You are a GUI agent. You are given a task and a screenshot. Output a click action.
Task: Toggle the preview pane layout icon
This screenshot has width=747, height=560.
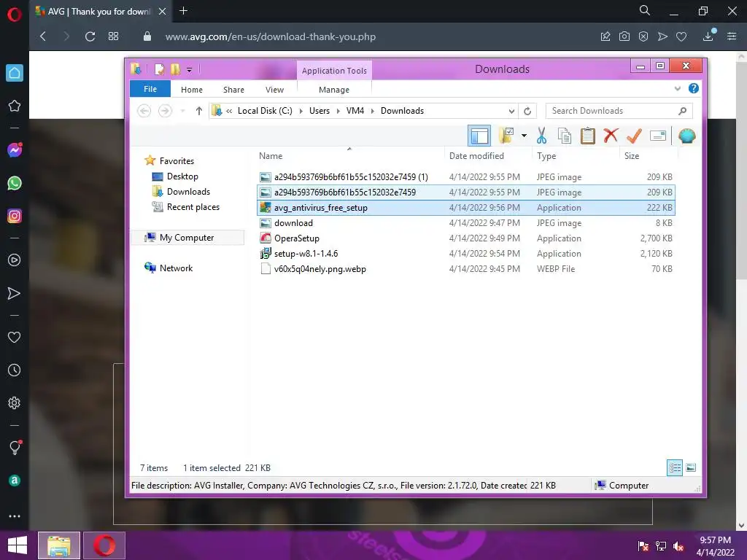coord(479,136)
